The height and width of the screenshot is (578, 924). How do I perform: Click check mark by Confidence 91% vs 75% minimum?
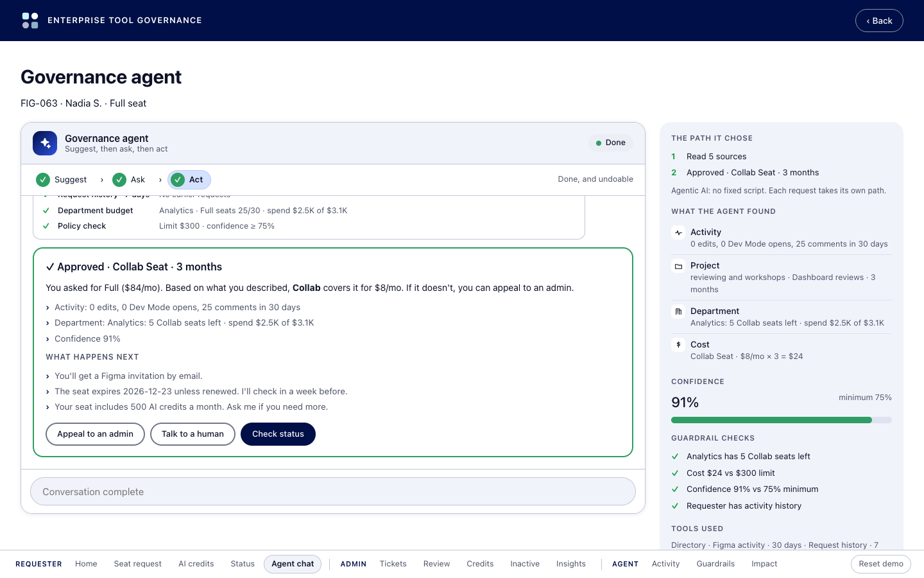(675, 489)
